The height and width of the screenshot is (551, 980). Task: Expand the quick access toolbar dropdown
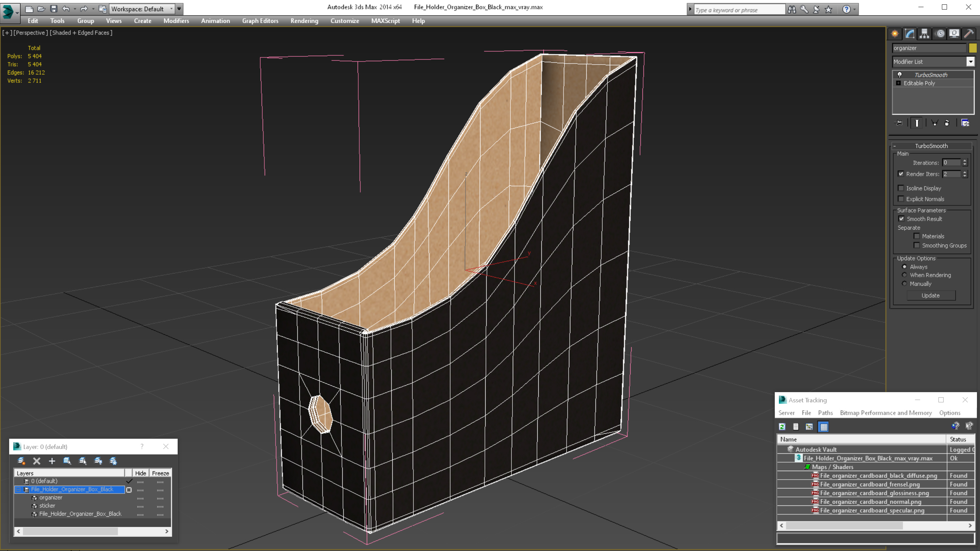pos(179,9)
